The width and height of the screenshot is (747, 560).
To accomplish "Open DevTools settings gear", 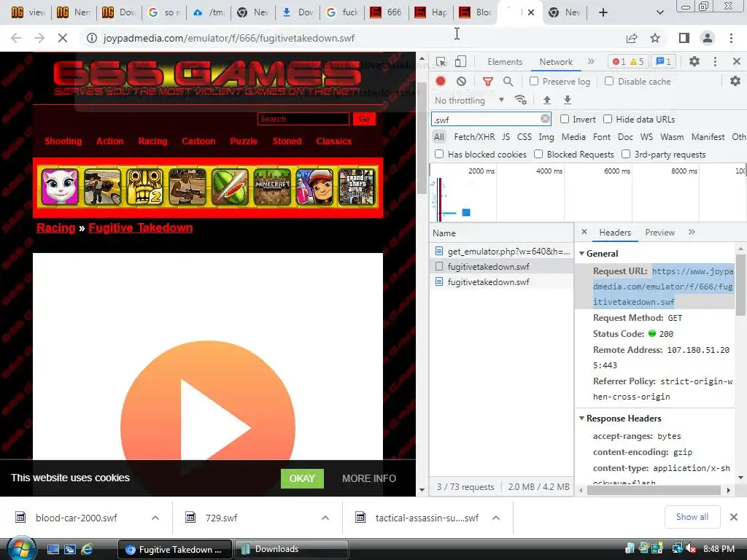I will (x=694, y=61).
